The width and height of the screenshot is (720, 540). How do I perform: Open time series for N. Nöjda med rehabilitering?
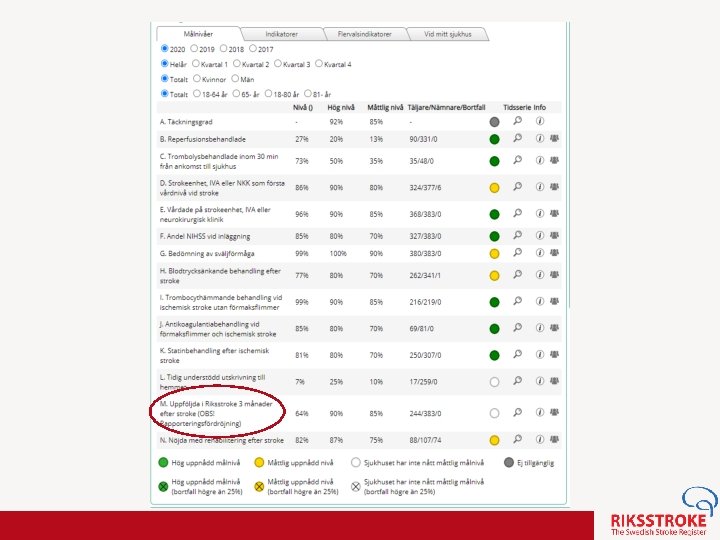point(518,439)
